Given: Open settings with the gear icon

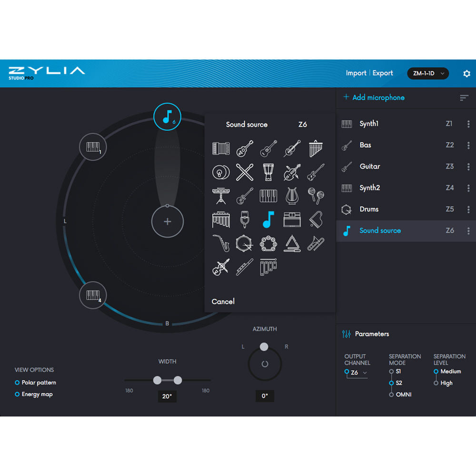Looking at the screenshot, I should (466, 73).
